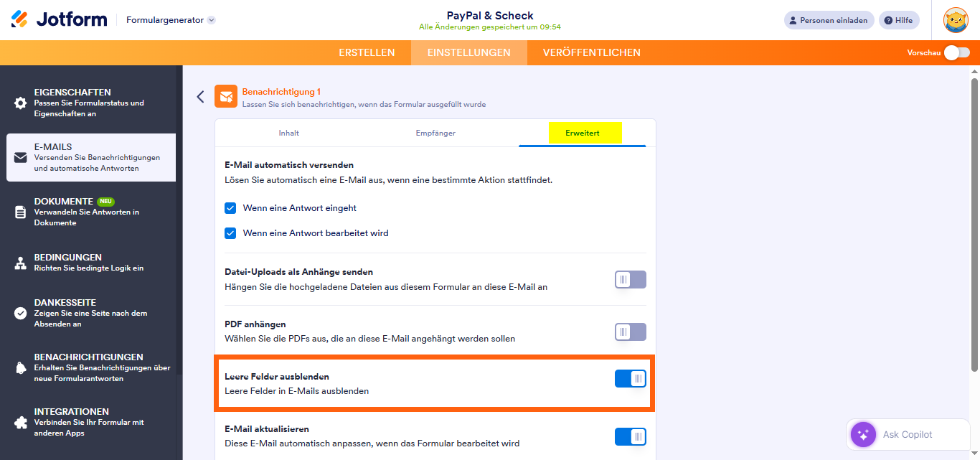Open Hilfe
Image resolution: width=980 pixels, height=460 pixels.
[899, 20]
